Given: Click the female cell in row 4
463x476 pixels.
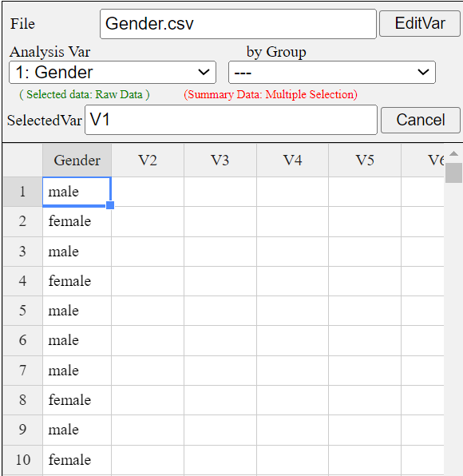Looking at the screenshot, I should (77, 281).
